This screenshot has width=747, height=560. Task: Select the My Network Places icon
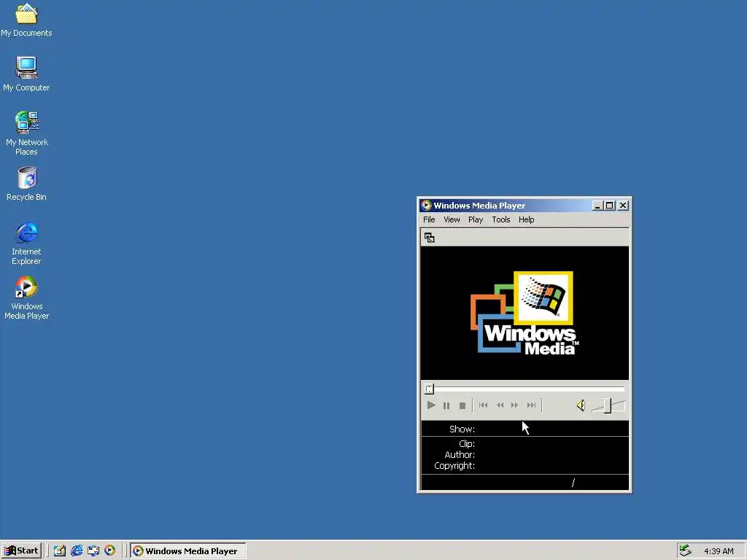pyautogui.click(x=27, y=133)
